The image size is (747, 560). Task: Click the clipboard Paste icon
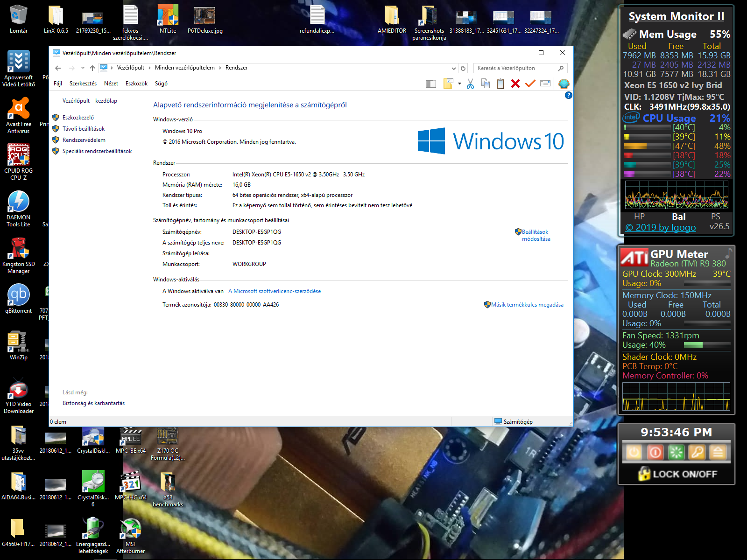tap(500, 84)
